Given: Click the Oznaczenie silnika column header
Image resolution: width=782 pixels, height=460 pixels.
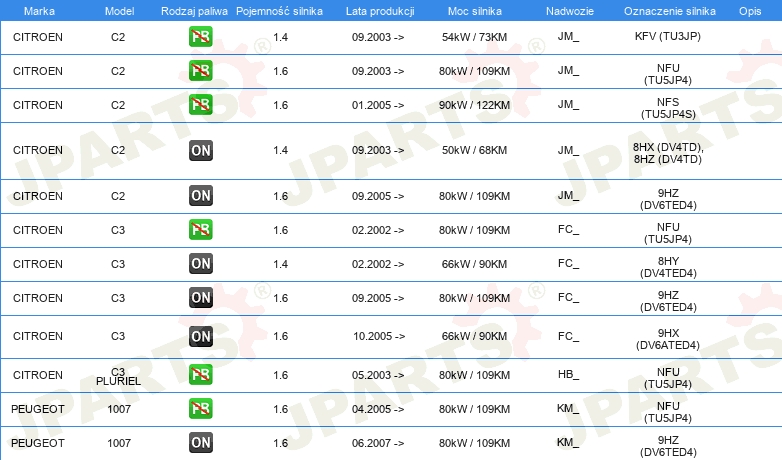Looking at the screenshot, I should point(670,11).
